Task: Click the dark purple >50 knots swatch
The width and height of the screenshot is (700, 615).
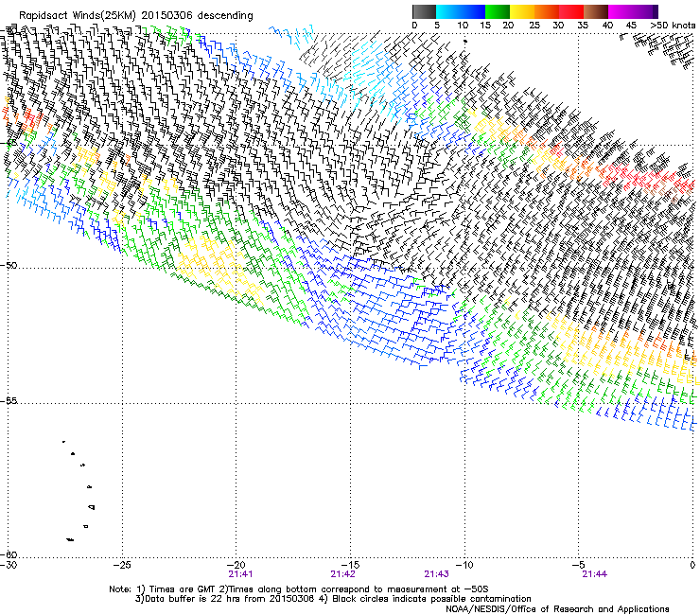Action: click(x=656, y=11)
